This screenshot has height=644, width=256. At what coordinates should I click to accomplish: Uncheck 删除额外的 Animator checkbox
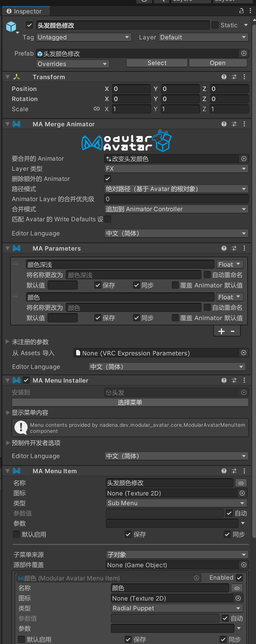108,179
